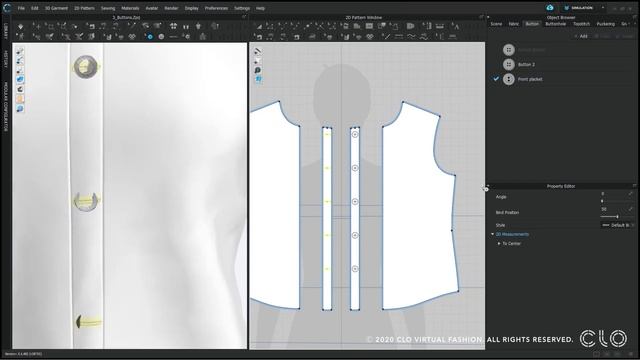The image size is (640, 360).
Task: Click the garment fit icon in 3D toolbar
Action: click(x=198, y=26)
